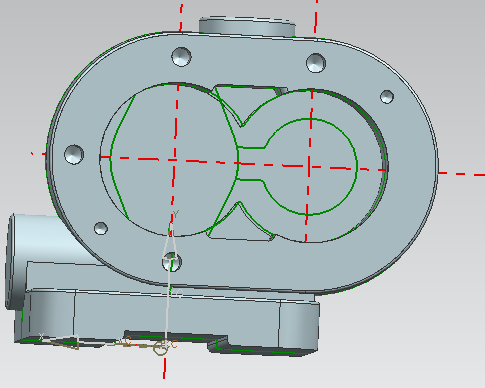Image resolution: width=485 pixels, height=388 pixels.
Task: Select the top-left bolt hole on flange
Action: 181,57
